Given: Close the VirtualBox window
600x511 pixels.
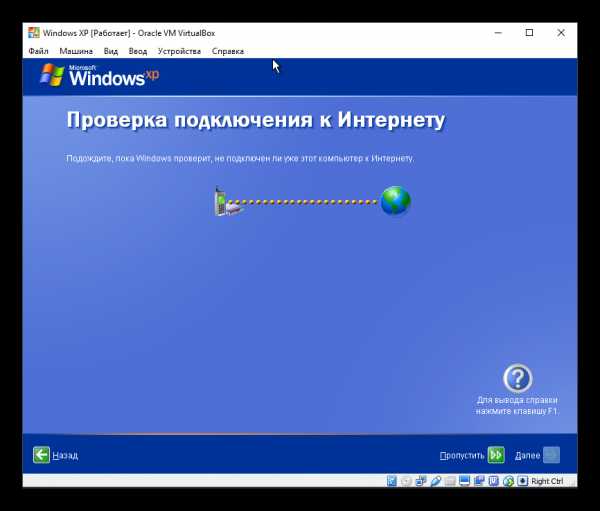Looking at the screenshot, I should (561, 33).
